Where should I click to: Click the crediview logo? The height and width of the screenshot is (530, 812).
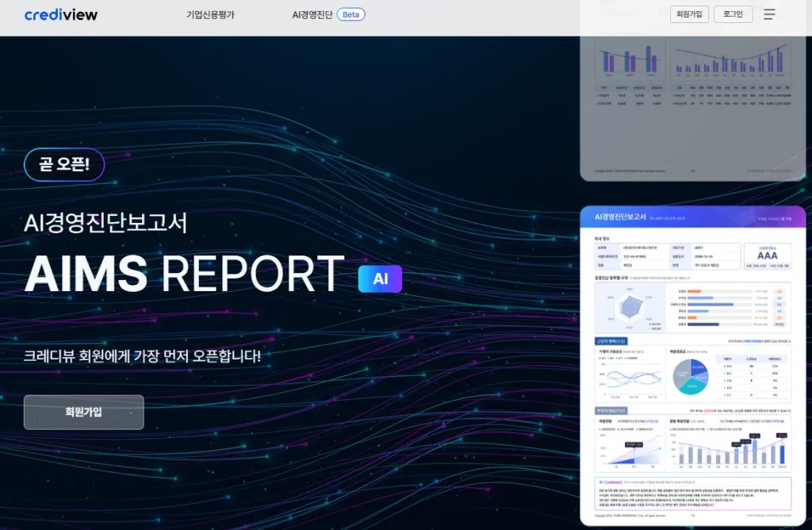point(61,14)
